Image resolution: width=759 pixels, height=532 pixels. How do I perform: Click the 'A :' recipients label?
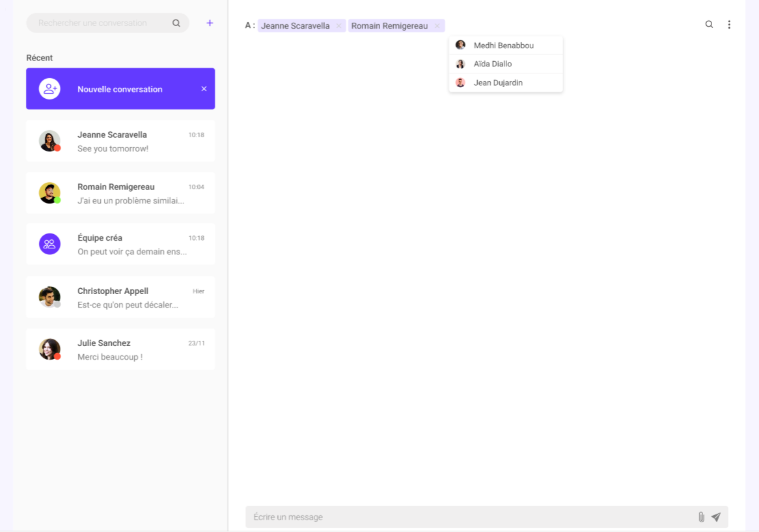pyautogui.click(x=250, y=25)
